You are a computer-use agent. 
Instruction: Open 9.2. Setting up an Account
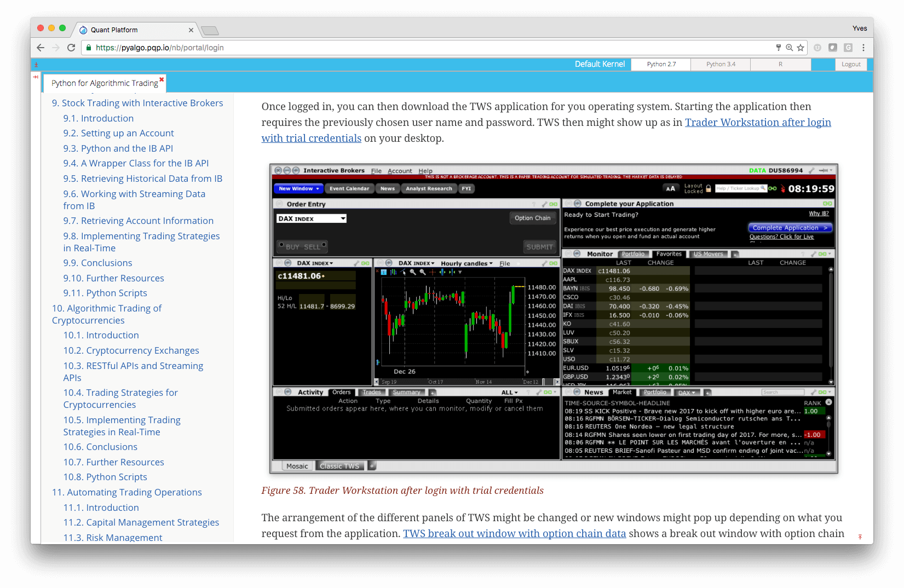pos(118,133)
